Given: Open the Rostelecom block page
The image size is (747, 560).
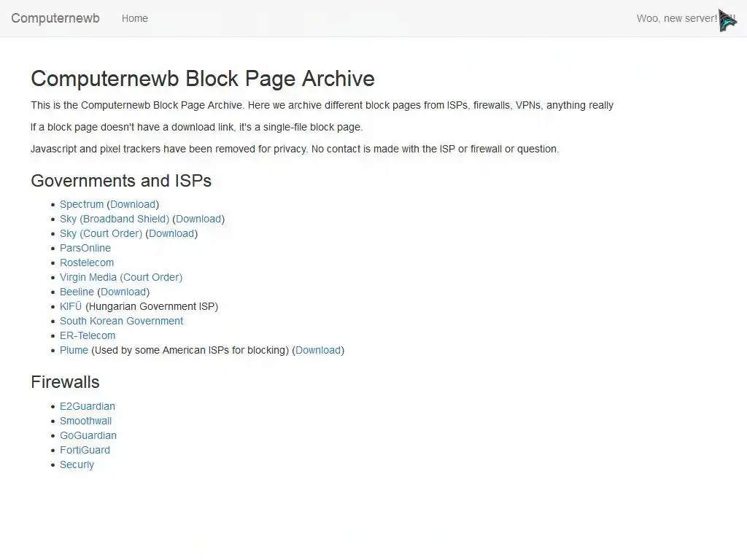Looking at the screenshot, I should [87, 262].
